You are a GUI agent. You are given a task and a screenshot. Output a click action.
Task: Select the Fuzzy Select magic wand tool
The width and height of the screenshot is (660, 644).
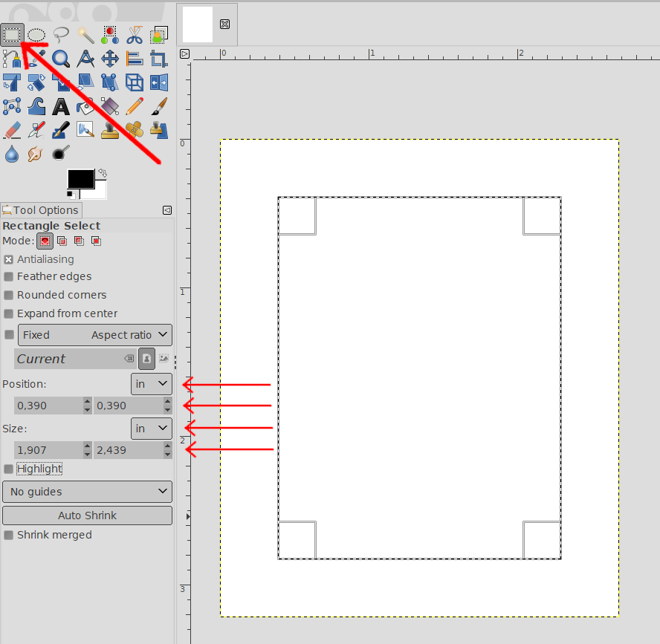click(85, 35)
